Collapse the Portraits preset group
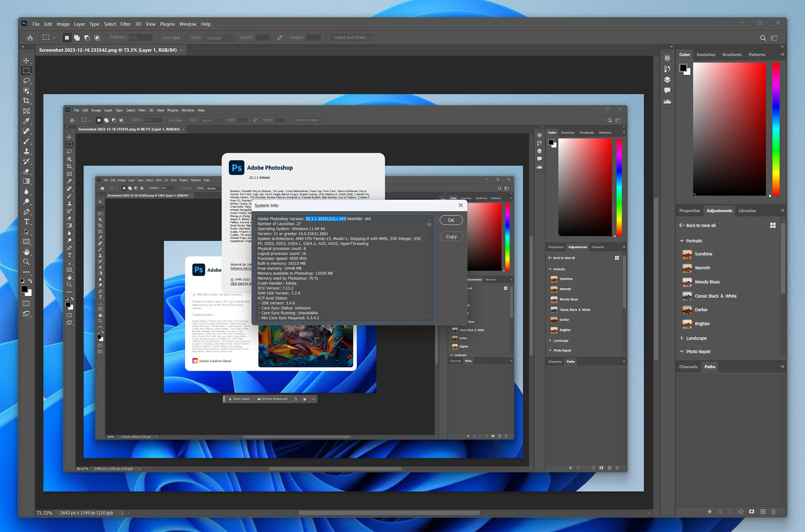Screen dimensions: 805x532 coord(682,241)
